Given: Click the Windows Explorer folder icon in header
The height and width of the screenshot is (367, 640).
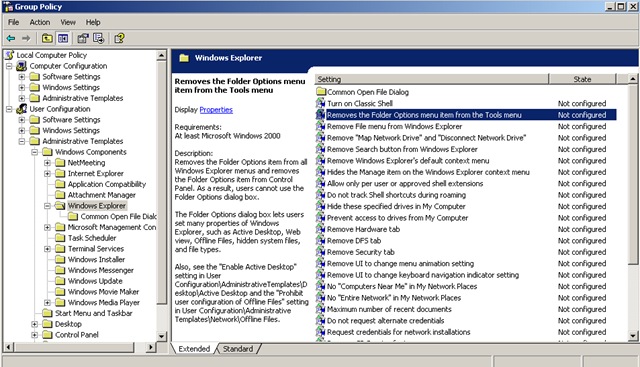Looking at the screenshot, I should [x=184, y=58].
